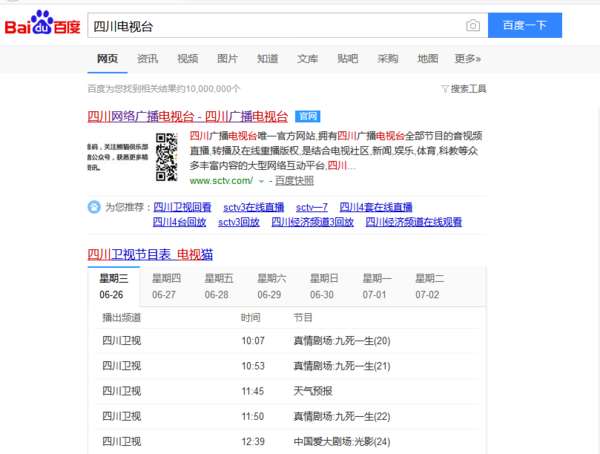
Task: Click the 天气预报 program entry
Action: click(313, 391)
